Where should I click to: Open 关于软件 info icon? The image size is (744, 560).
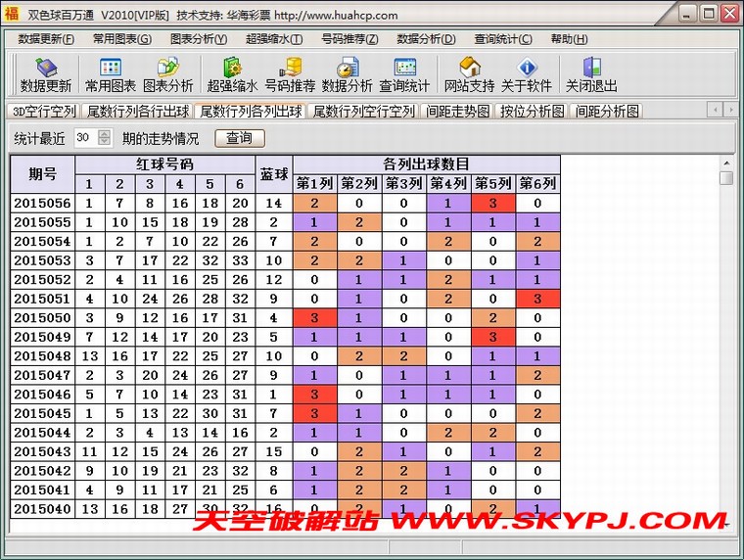(x=527, y=74)
